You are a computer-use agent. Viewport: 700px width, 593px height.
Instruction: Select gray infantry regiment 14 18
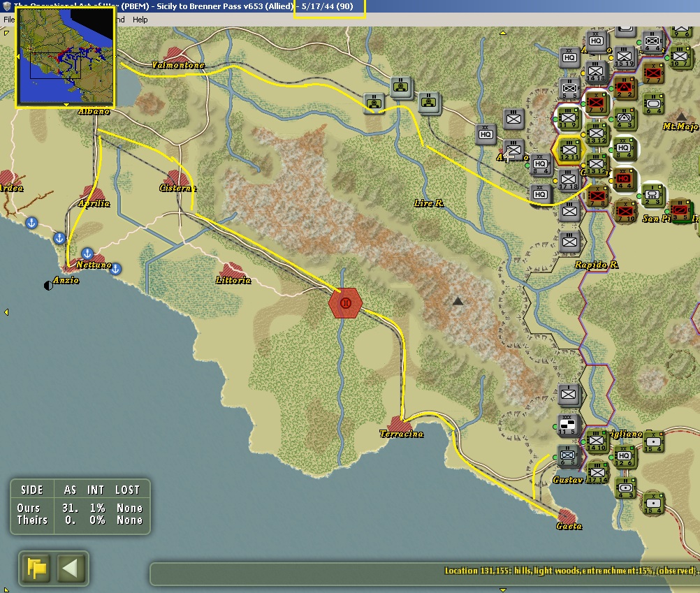[x=595, y=71]
